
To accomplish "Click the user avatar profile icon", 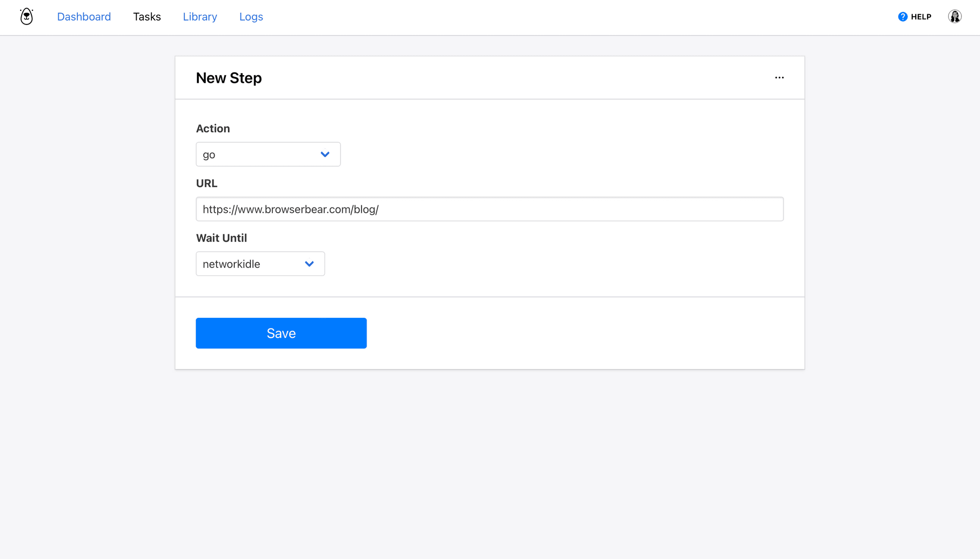I will point(955,16).
